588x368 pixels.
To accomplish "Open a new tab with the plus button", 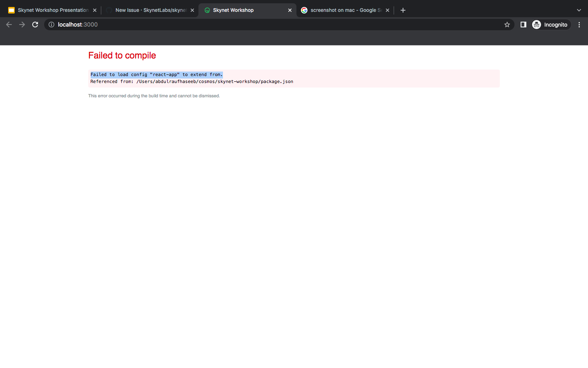I will tap(403, 10).
